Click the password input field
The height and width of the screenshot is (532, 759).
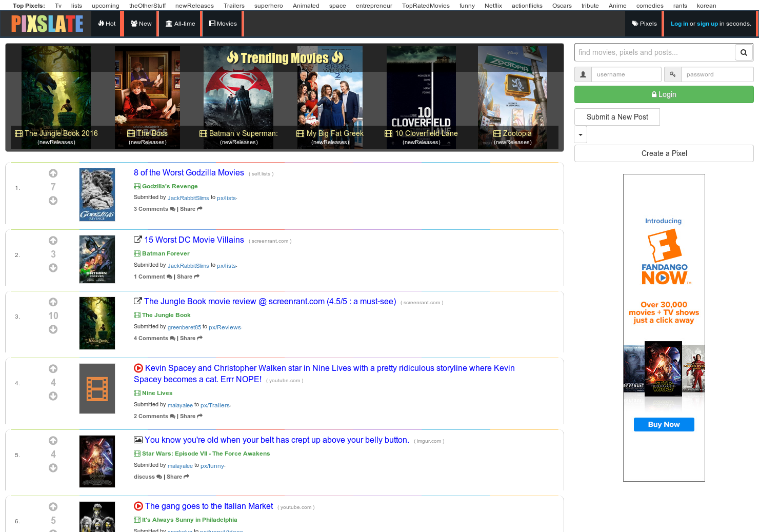pyautogui.click(x=717, y=74)
